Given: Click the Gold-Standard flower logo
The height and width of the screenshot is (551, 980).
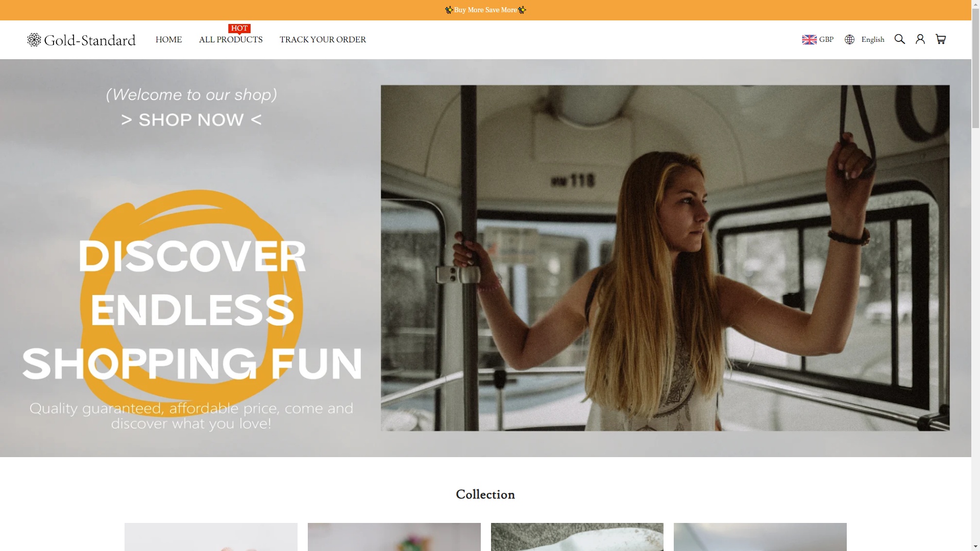Looking at the screenshot, I should click(34, 40).
